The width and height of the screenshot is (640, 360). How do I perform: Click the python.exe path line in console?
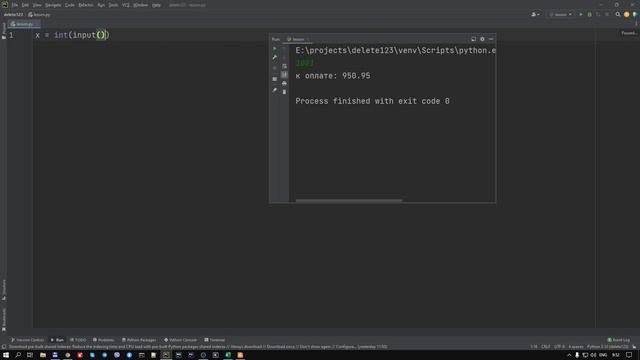(x=395, y=50)
